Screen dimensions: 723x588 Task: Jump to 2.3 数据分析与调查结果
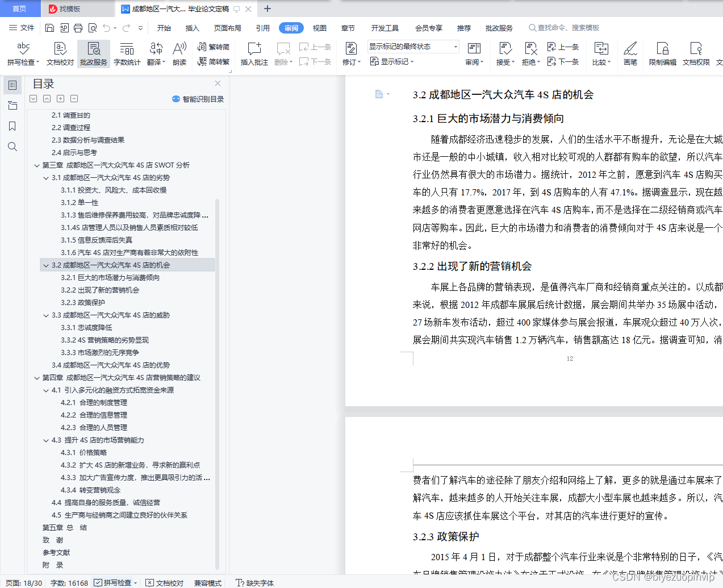coord(88,140)
